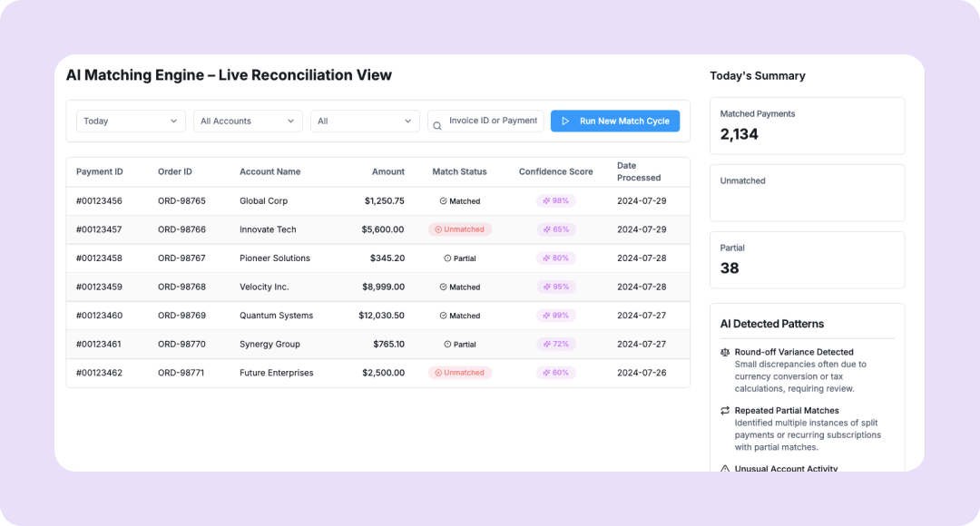
Task: Click the Unmatched badge for Innovate Tech
Action: pos(460,229)
